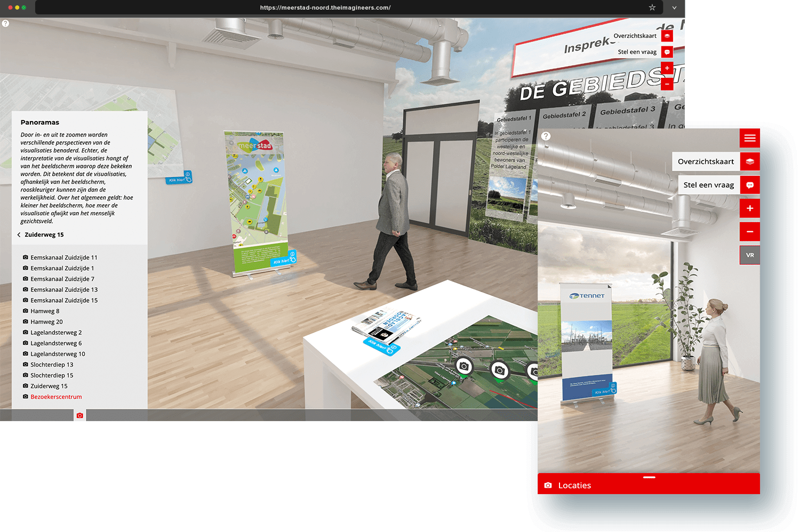This screenshot has height=532, width=799.
Task: Select the layers icon beside Overzichtskaart
Action: [667, 35]
